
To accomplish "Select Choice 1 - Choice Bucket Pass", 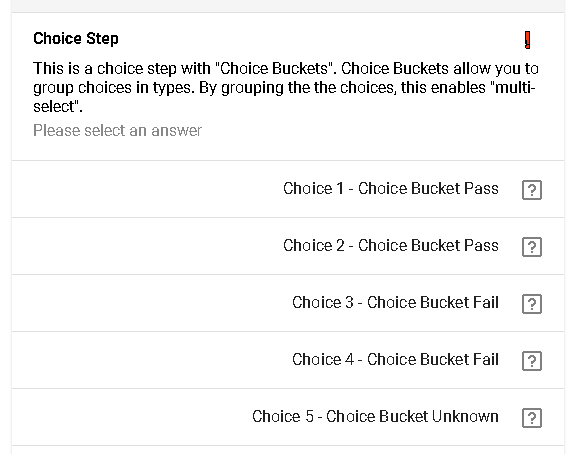I will (391, 188).
